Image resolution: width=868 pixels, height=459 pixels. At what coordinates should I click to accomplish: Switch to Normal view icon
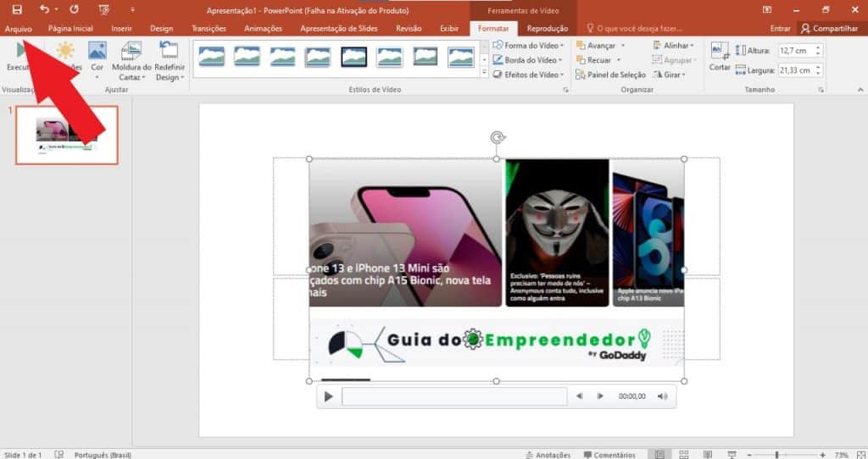659,455
